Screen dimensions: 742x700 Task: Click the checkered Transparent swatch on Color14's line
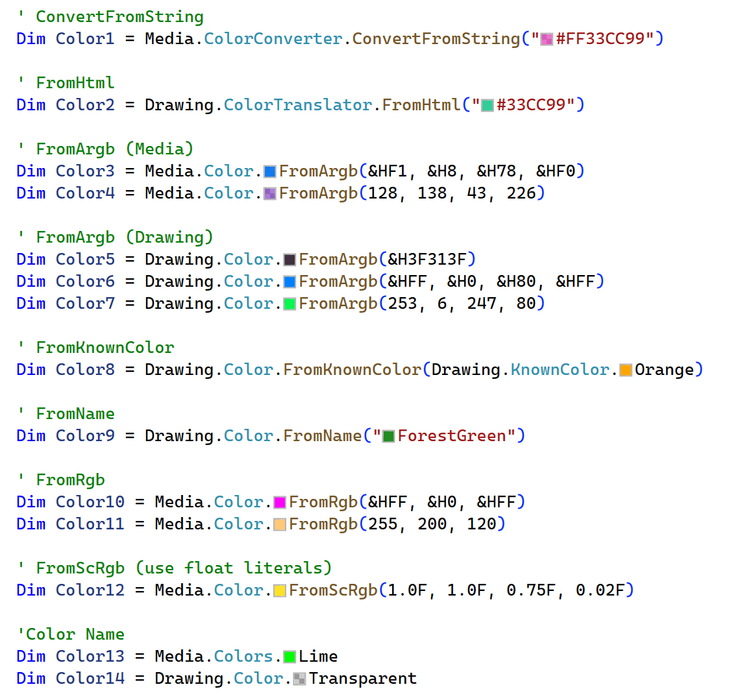click(x=298, y=678)
